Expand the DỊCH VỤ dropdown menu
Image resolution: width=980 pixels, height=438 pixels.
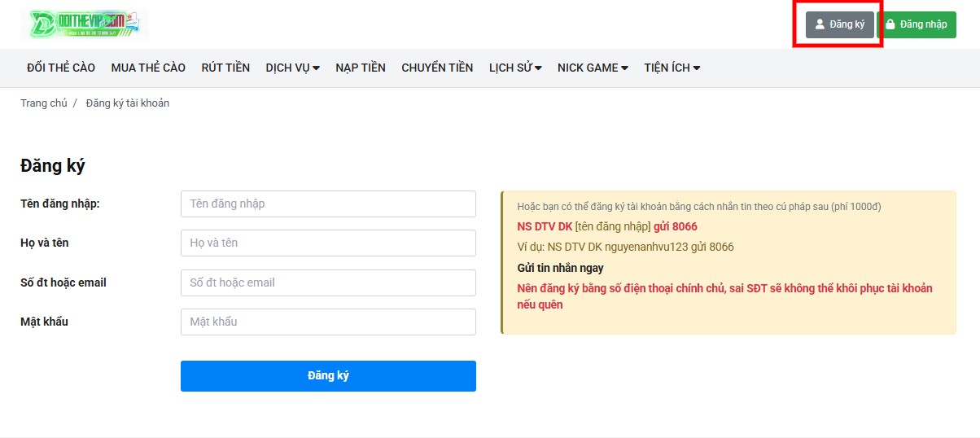[292, 68]
